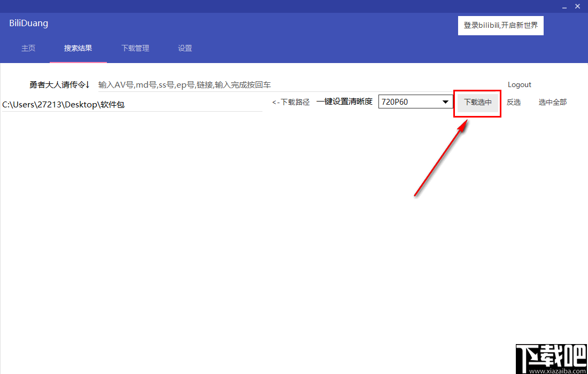Click the resolution dropdown arrow
Screen dimensions: 588x374
click(x=445, y=102)
